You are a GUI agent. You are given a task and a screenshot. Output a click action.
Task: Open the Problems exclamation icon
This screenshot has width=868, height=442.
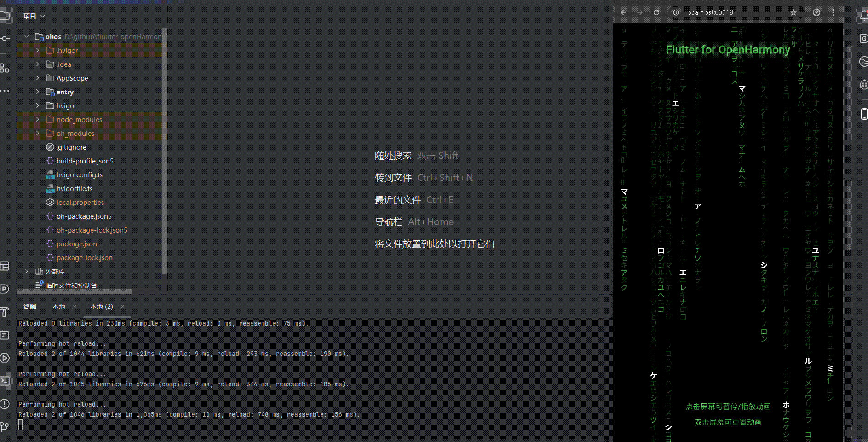[x=5, y=404]
